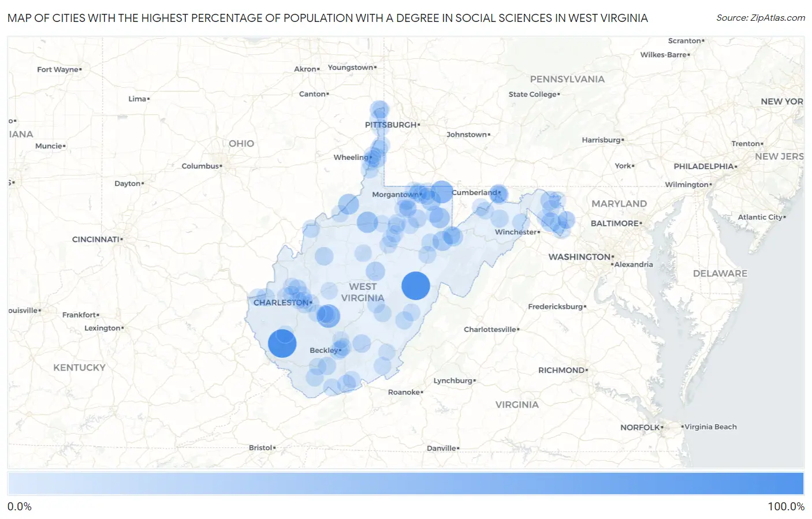812x519 pixels.
Task: Click the Danville city label
Action: click(441, 449)
